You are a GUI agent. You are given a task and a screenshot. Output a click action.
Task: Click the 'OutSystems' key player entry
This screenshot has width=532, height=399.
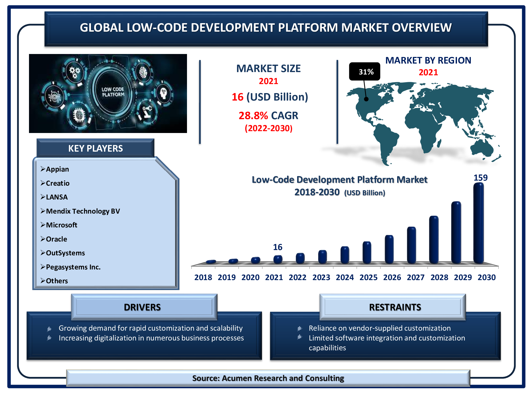pyautogui.click(x=65, y=253)
